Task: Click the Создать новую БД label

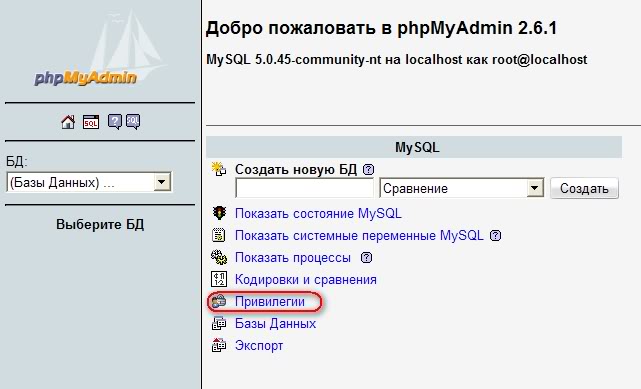Action: (x=296, y=169)
